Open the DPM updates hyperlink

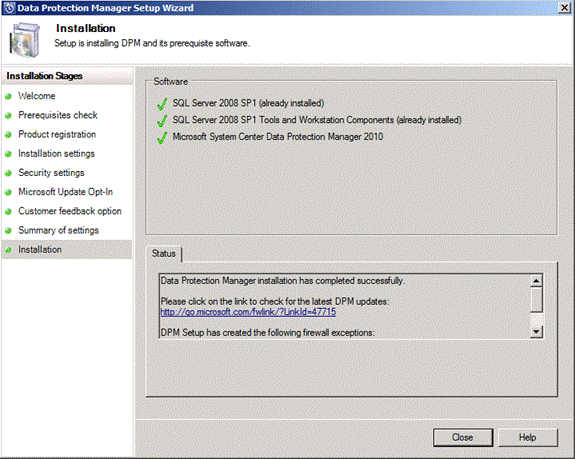pos(248,312)
